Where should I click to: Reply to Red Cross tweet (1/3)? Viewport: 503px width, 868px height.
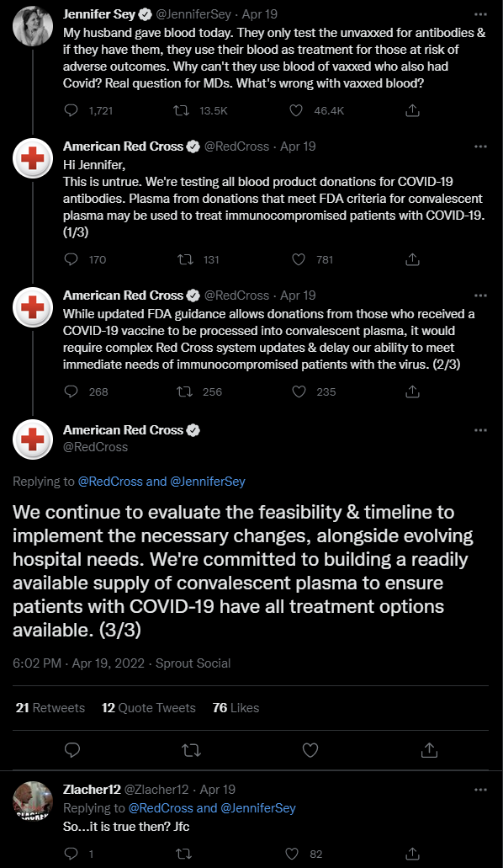point(71,259)
